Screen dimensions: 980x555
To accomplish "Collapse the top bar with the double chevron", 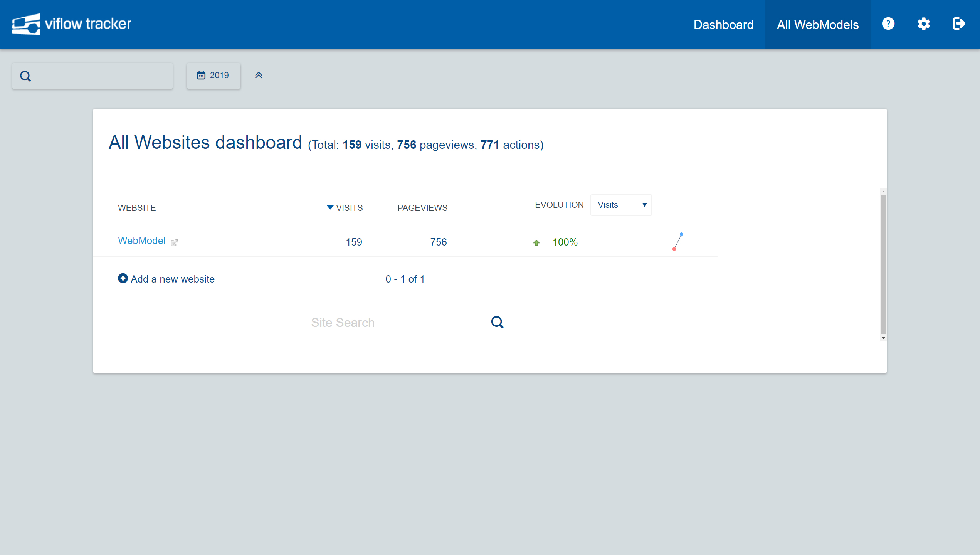I will (259, 75).
